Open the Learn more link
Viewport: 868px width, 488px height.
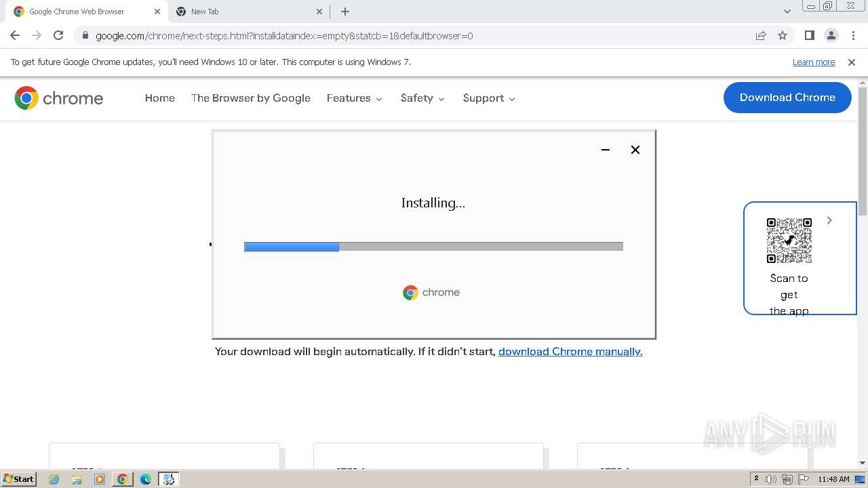click(x=814, y=62)
